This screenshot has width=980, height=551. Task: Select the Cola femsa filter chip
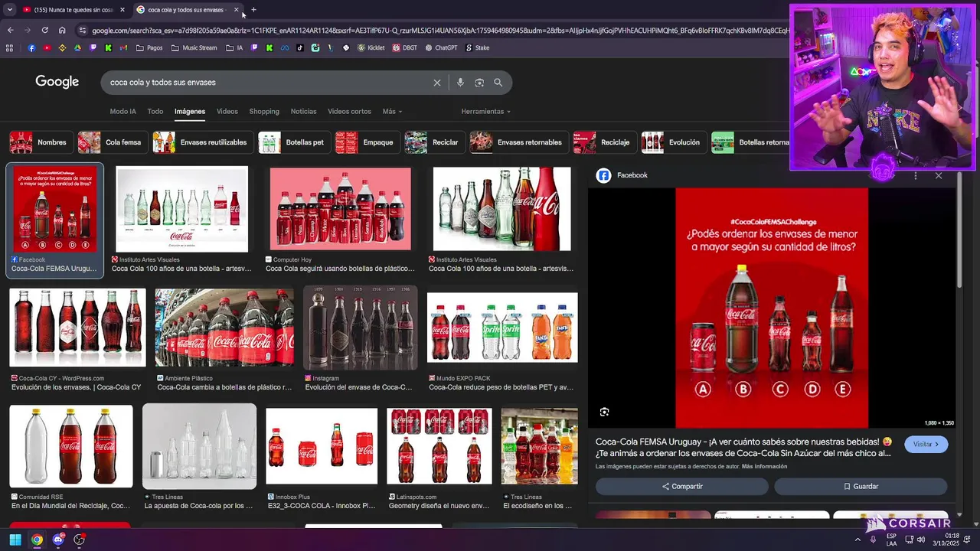click(112, 142)
